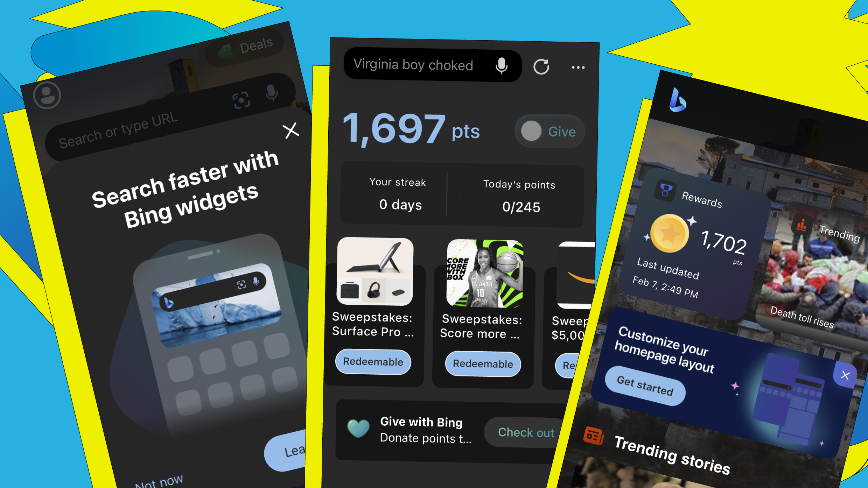The width and height of the screenshot is (868, 488).
Task: Click the Redeemable button for Surface Pro
Action: click(x=374, y=362)
